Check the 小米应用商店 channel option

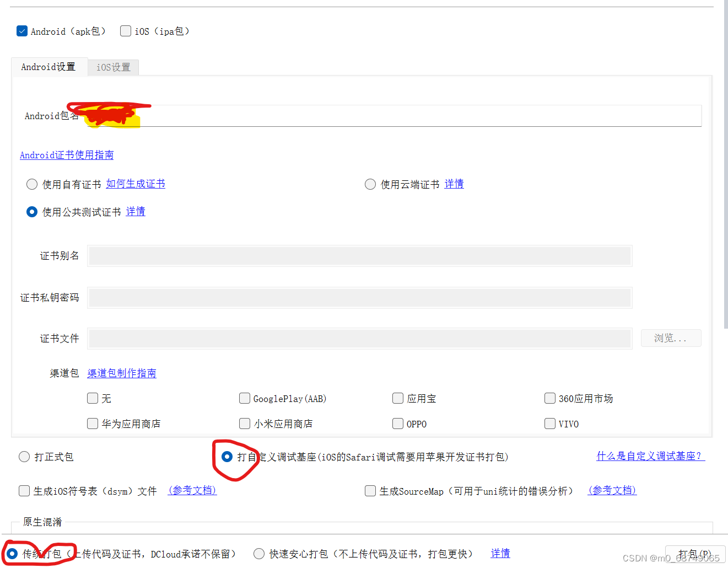(244, 424)
